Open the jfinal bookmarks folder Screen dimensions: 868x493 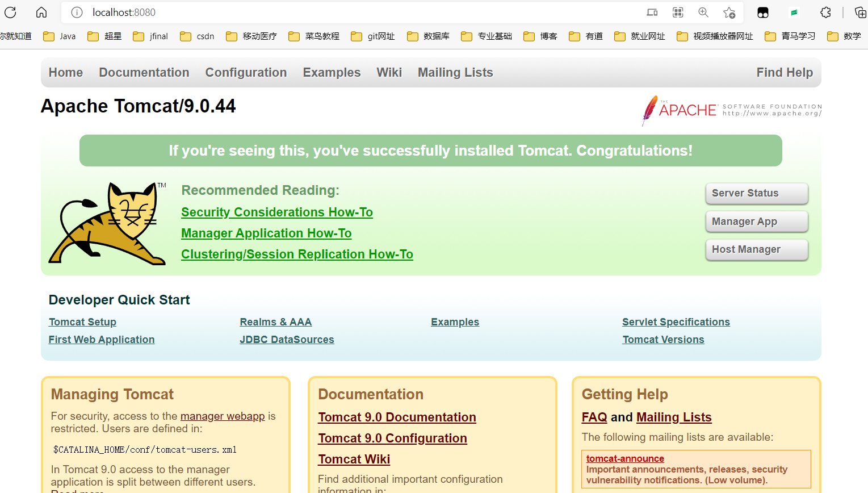[x=150, y=36]
